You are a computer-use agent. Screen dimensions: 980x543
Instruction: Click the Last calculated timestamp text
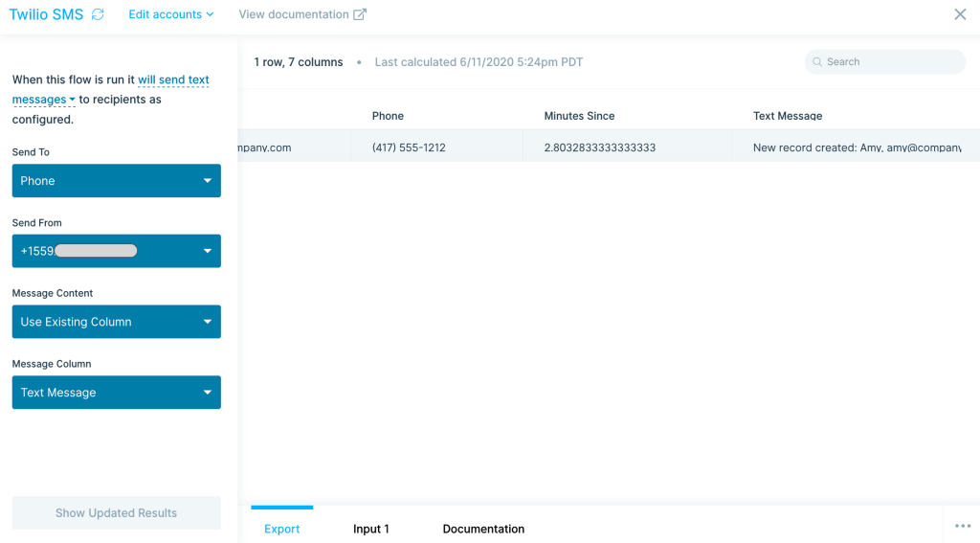click(x=479, y=62)
